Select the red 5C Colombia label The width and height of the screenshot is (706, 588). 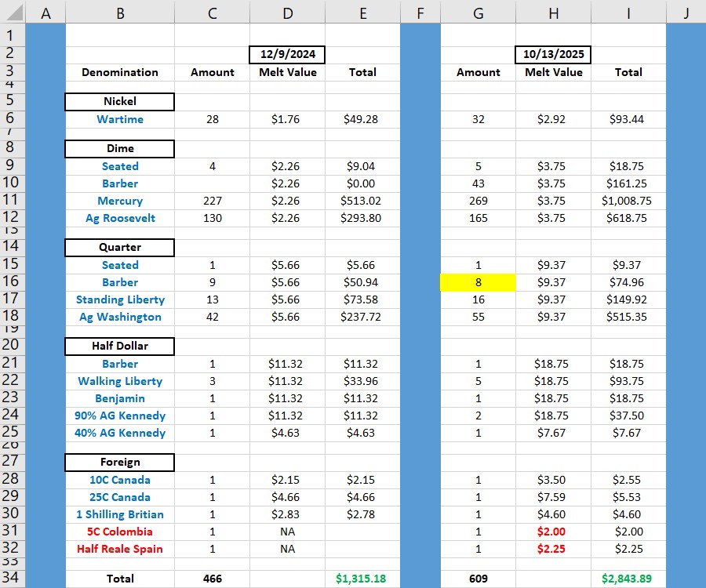[120, 532]
